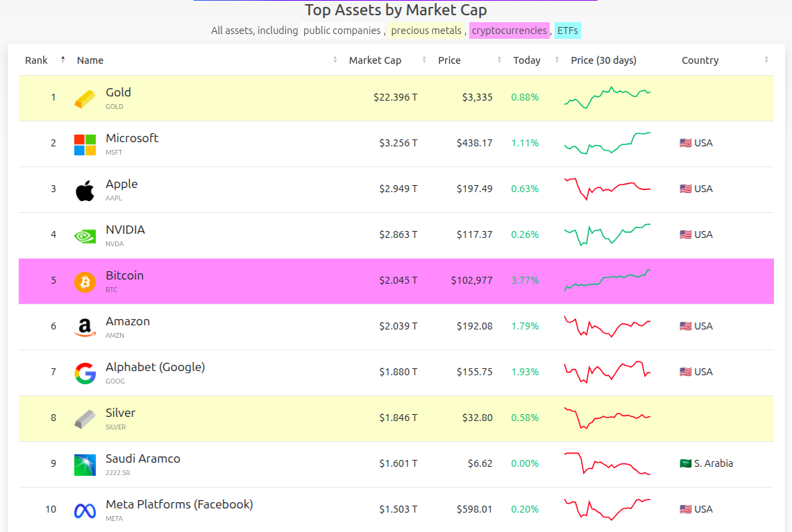Image resolution: width=792 pixels, height=532 pixels.
Task: View Meta Platforms 30-day price chart
Action: (x=607, y=509)
